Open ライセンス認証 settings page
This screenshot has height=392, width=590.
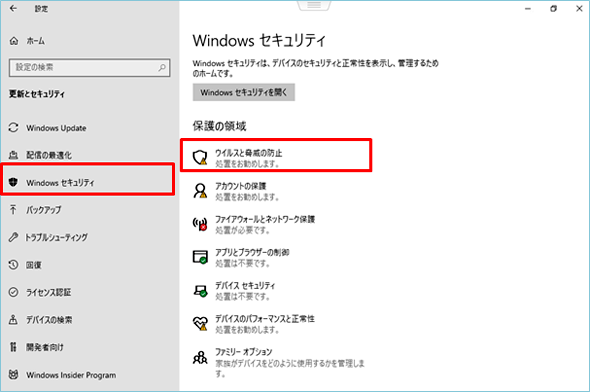(x=49, y=293)
